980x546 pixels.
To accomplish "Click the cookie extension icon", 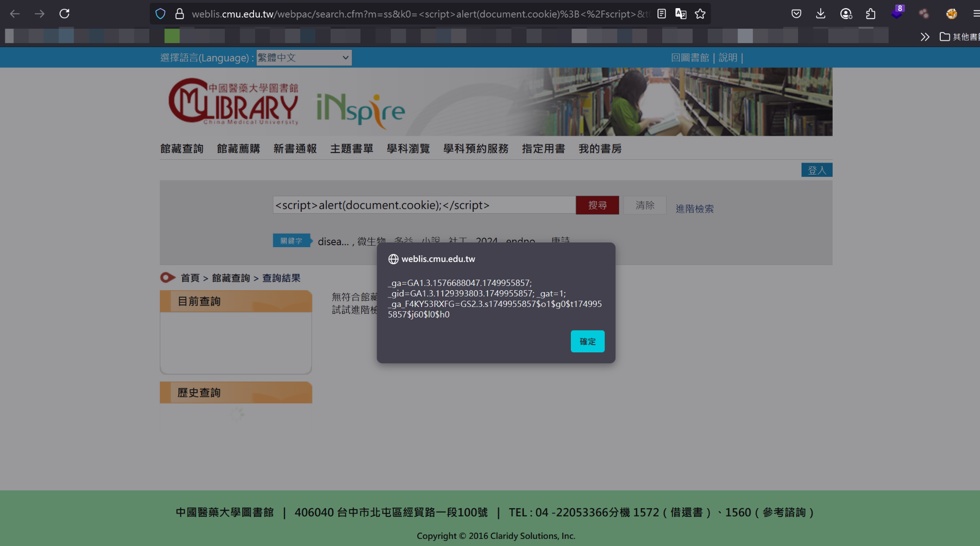I will 951,14.
